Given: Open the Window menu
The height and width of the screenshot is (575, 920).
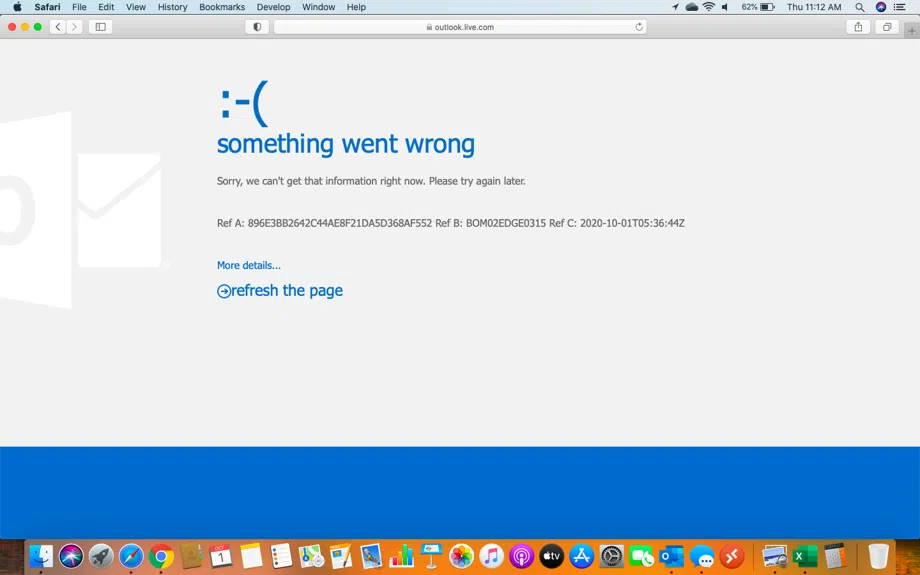Looking at the screenshot, I should click(319, 7).
